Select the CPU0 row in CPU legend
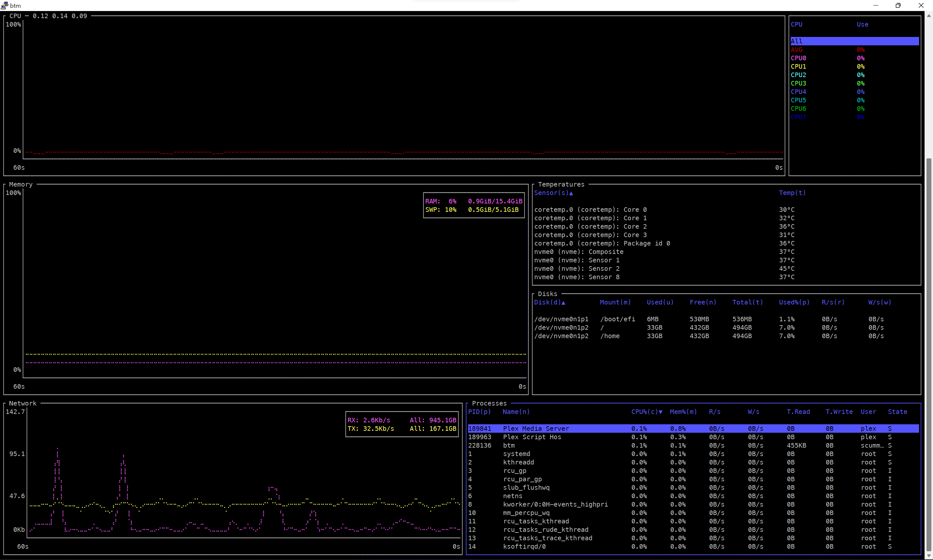Viewport: 933px width, 560px height. pos(855,58)
